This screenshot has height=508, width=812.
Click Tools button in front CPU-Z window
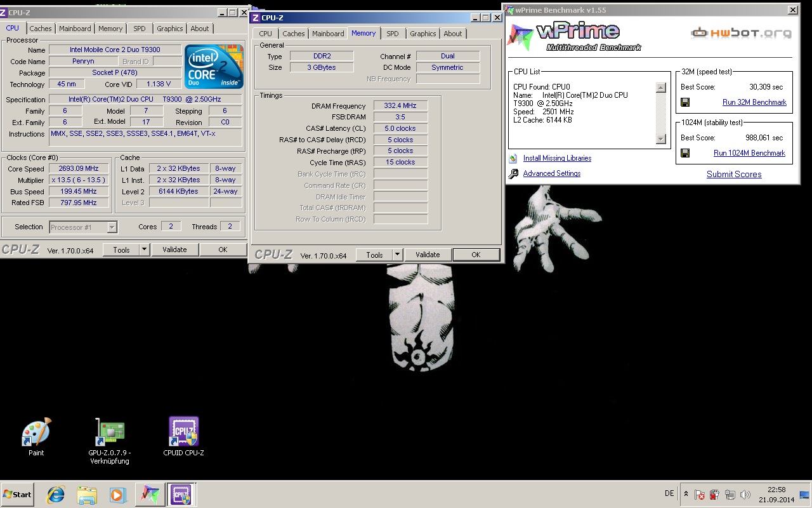374,255
